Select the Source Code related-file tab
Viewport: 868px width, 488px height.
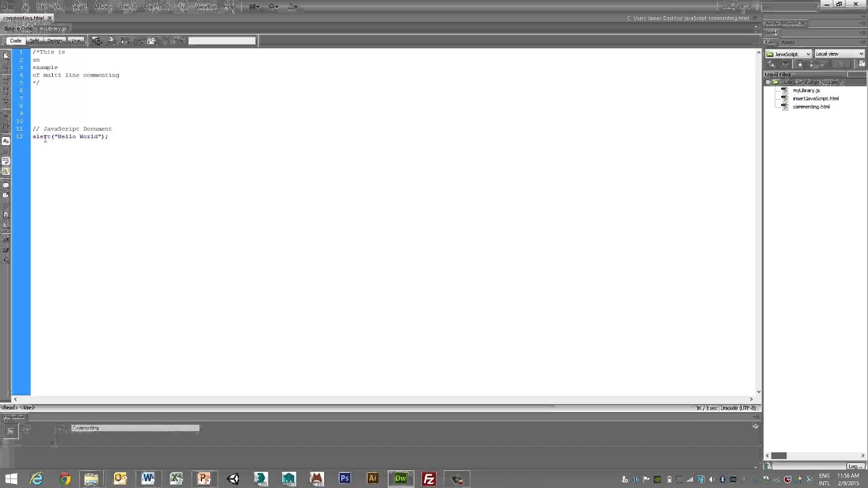[18, 28]
